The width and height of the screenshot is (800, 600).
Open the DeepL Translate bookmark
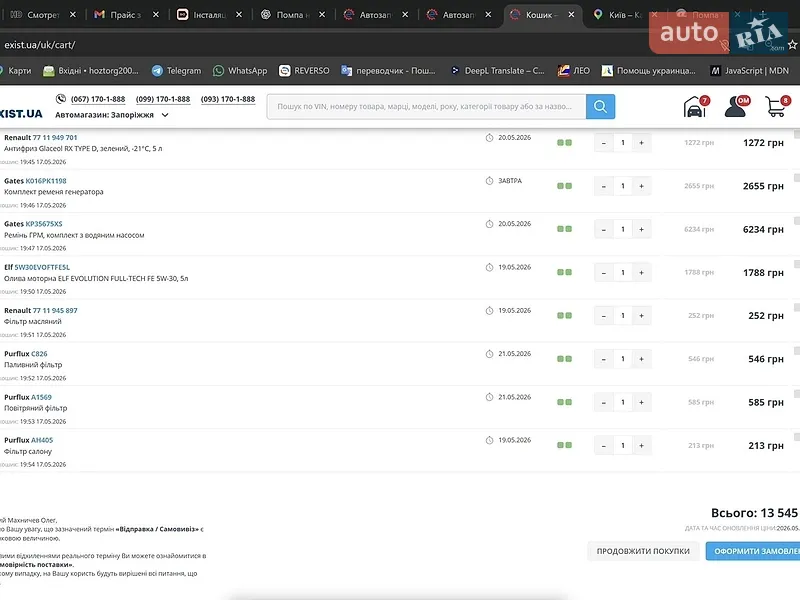coord(498,71)
